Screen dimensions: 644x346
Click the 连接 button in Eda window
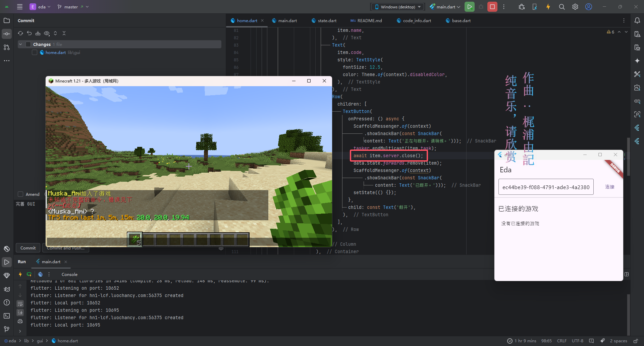(610, 187)
